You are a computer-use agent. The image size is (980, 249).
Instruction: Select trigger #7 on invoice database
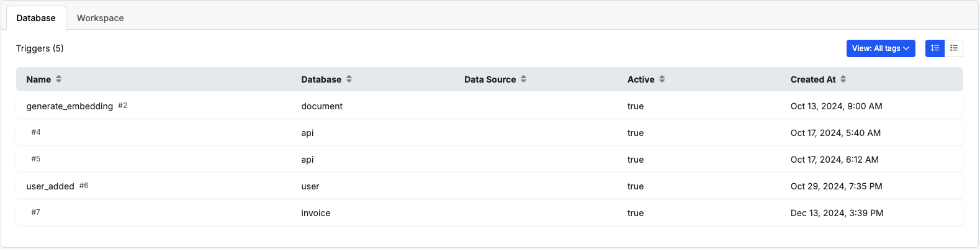click(489, 213)
